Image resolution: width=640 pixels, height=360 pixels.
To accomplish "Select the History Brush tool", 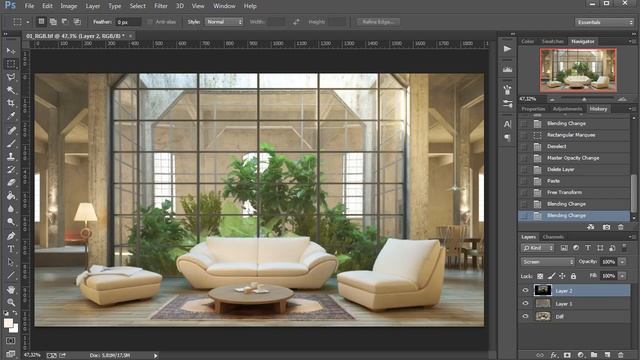I will click(x=11, y=169).
